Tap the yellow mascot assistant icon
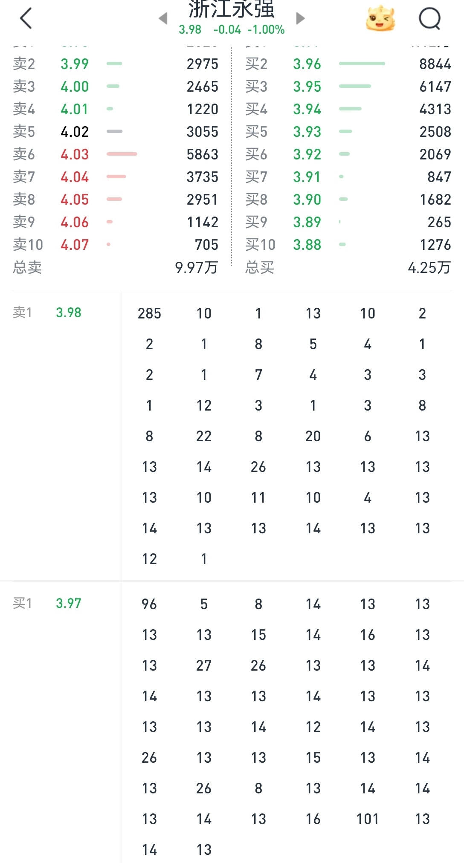 [380, 19]
